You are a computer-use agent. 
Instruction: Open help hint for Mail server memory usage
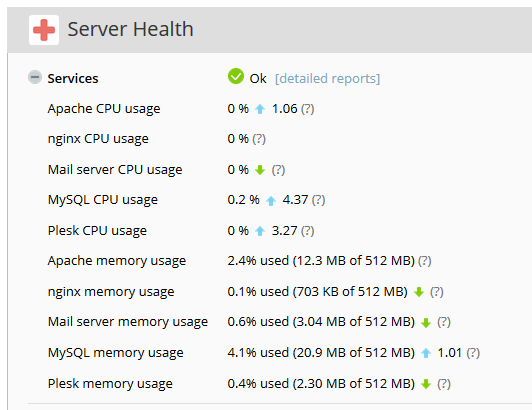(x=444, y=322)
